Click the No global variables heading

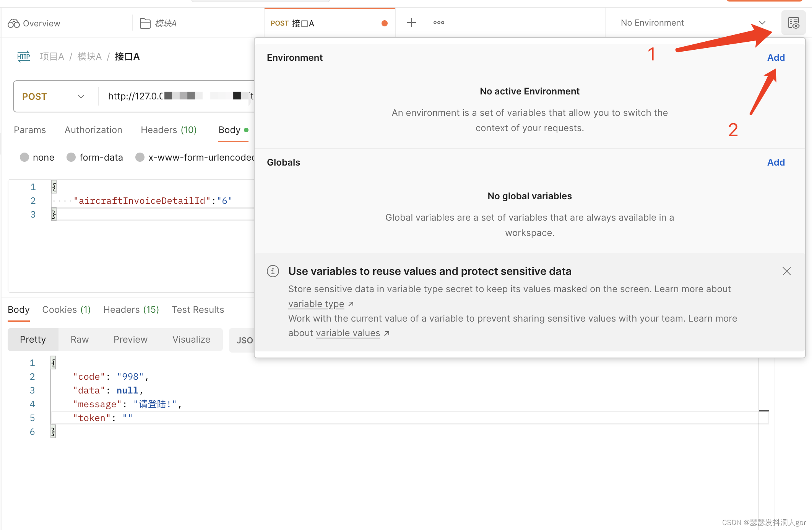(530, 196)
